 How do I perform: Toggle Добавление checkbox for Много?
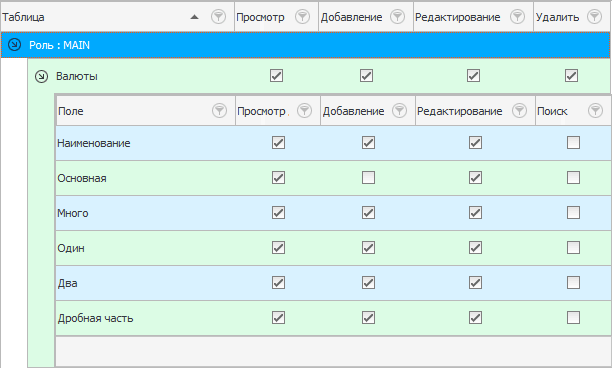coord(368,213)
